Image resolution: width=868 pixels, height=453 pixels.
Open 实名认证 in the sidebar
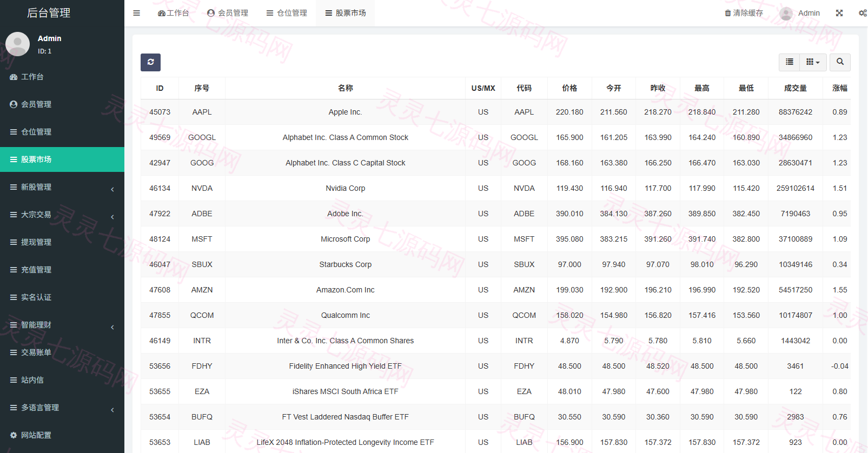click(62, 297)
